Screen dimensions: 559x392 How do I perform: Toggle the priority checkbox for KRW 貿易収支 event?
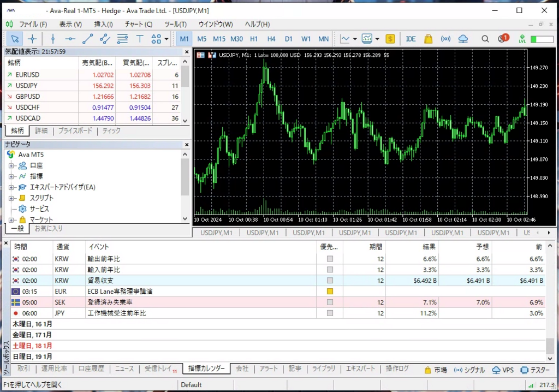coord(330,280)
